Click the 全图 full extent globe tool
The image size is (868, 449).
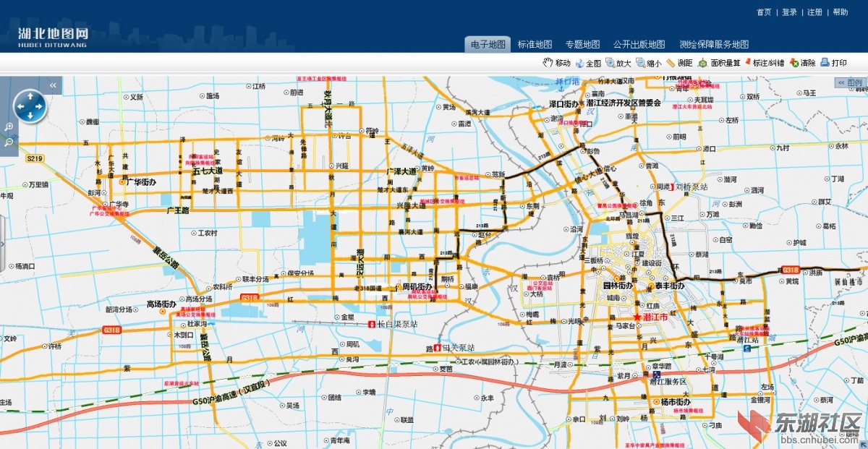tap(588, 63)
